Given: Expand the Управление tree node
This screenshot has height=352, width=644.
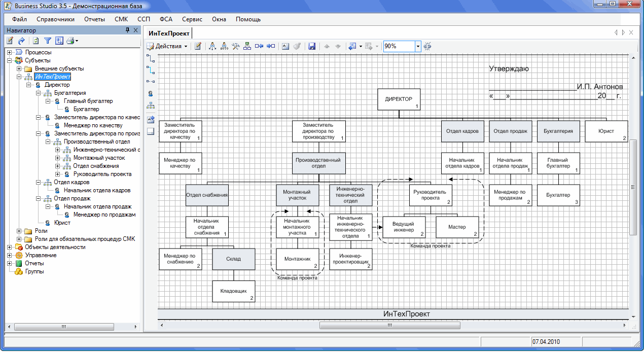Looking at the screenshot, I should click(x=9, y=255).
